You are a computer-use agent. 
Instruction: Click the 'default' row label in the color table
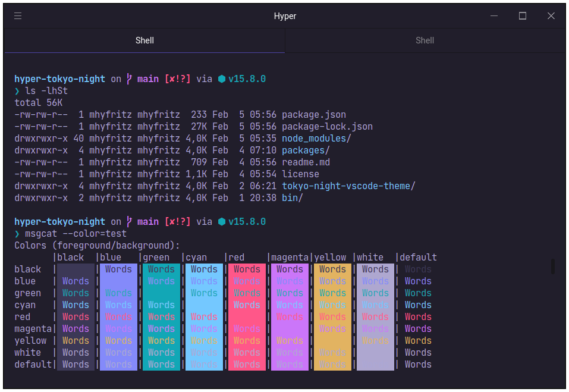click(x=33, y=365)
